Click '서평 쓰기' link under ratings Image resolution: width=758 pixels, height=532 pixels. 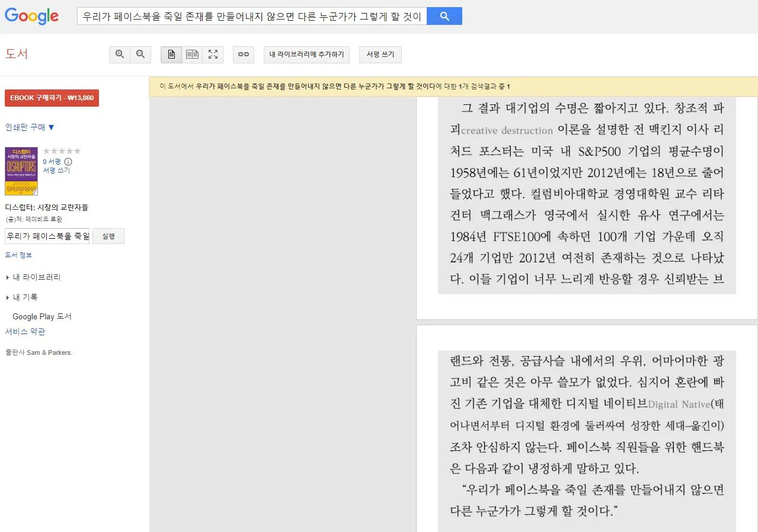[x=56, y=170]
